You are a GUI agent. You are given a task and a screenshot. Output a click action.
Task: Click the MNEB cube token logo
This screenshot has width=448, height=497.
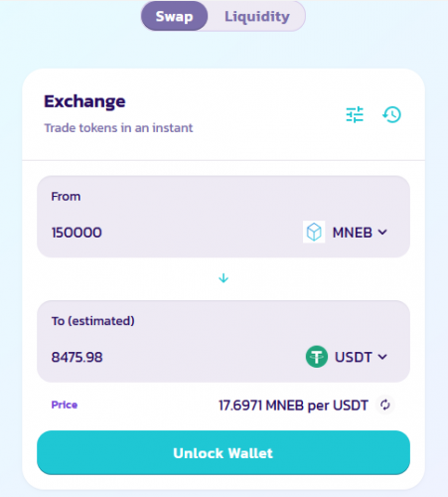pos(314,232)
